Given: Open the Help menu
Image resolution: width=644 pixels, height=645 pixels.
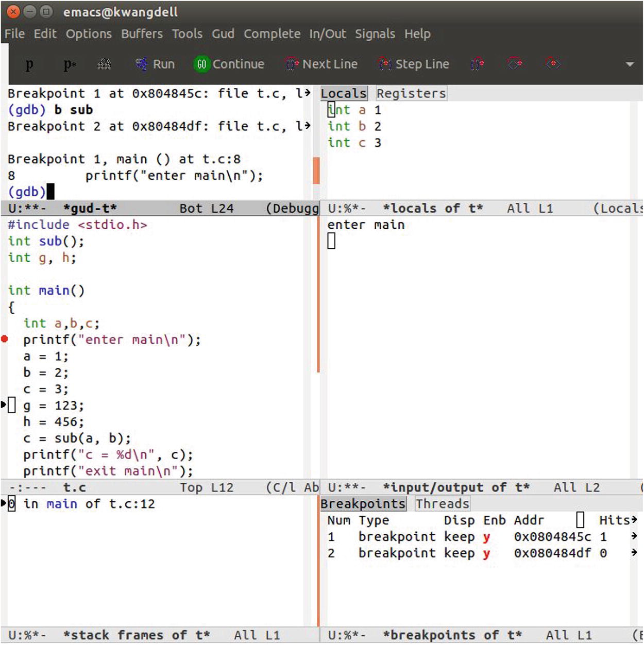Looking at the screenshot, I should pyautogui.click(x=417, y=34).
